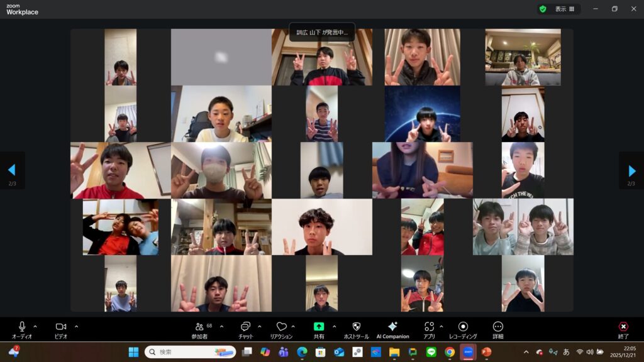Mute microphone with the オーディオ button
Screen dimensions: 644x362
[x=22, y=327]
